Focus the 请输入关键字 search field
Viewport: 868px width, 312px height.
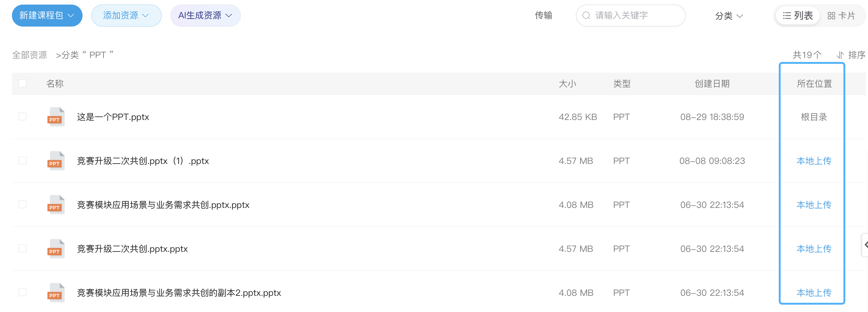point(631,16)
